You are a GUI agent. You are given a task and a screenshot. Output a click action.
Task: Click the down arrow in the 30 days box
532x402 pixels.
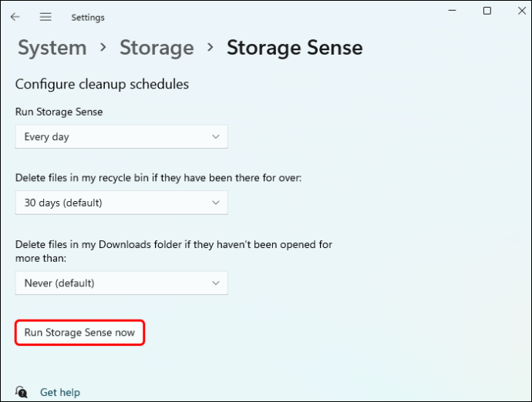216,203
